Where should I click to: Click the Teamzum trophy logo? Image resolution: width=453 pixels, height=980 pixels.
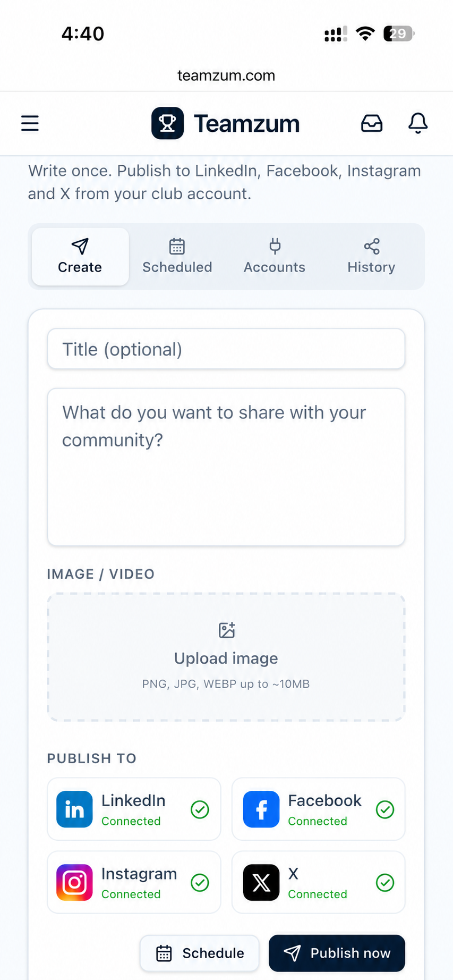pos(167,123)
